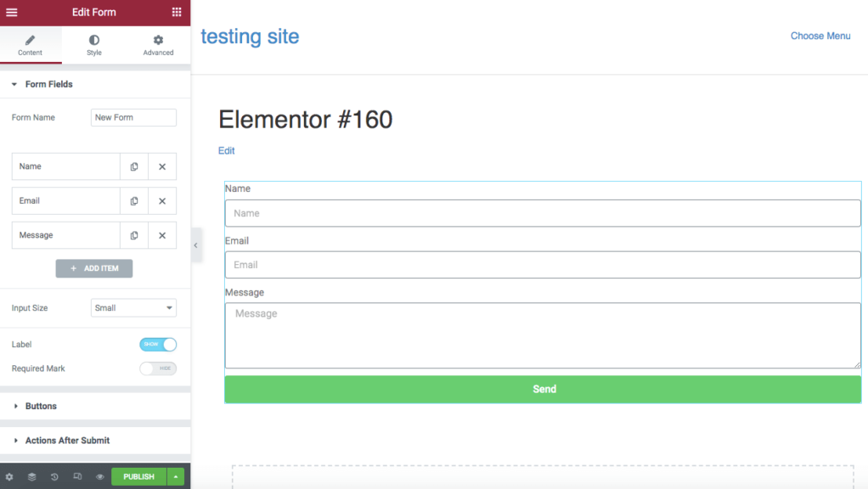Image resolution: width=868 pixels, height=489 pixels.
Task: Click the Add Item button
Action: click(x=94, y=268)
